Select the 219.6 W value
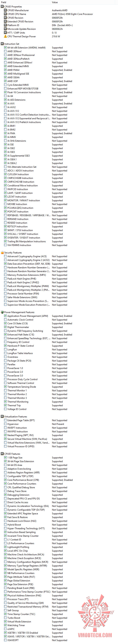This screenshot has width=118, height=644. point(56,36)
